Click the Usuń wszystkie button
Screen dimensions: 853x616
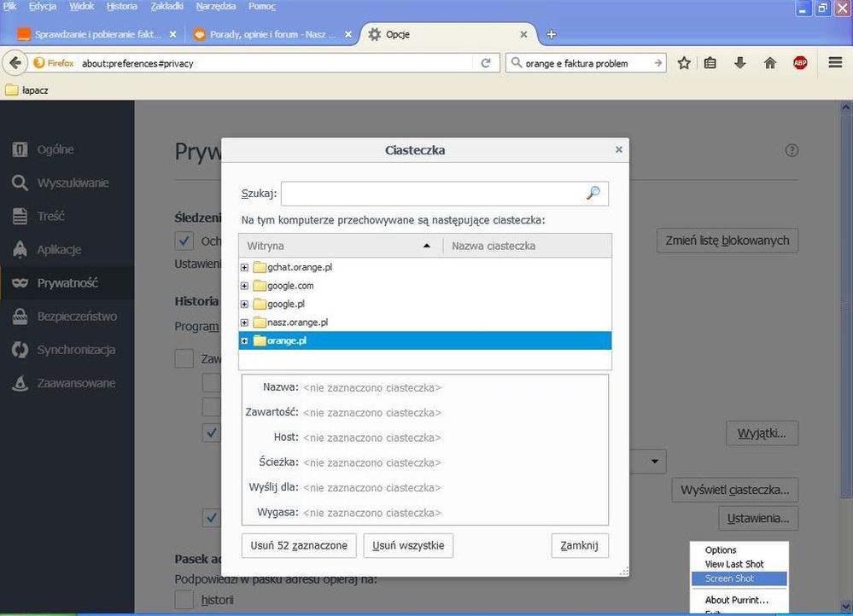pyautogui.click(x=408, y=545)
